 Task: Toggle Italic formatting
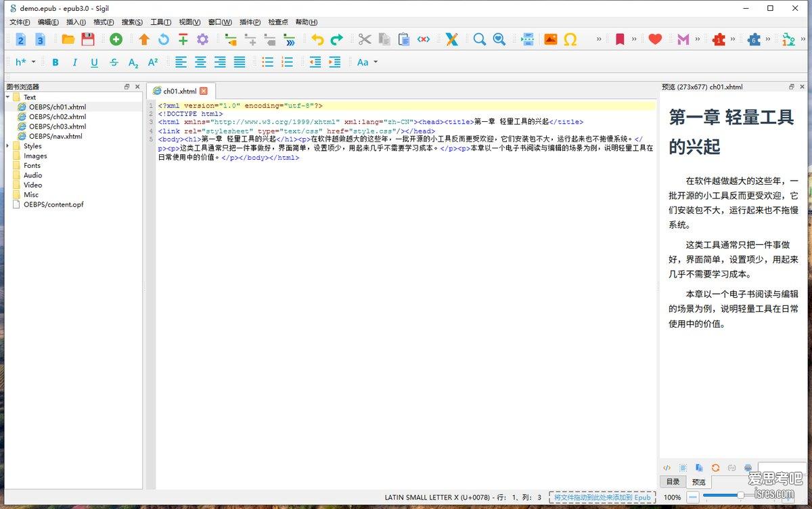tap(75, 62)
